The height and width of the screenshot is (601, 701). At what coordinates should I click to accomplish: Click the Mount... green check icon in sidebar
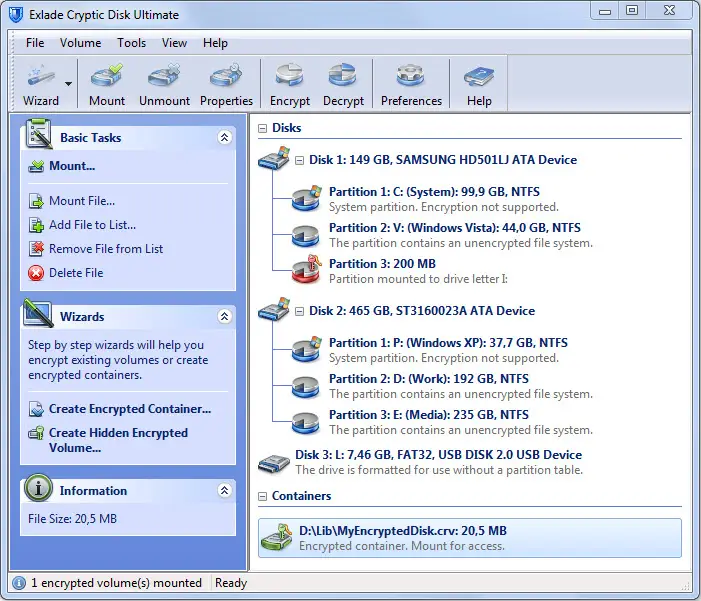click(36, 166)
